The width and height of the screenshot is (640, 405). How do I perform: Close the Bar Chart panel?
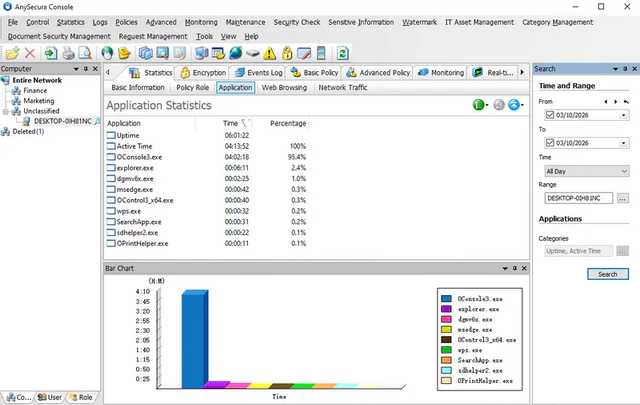[x=524, y=268]
